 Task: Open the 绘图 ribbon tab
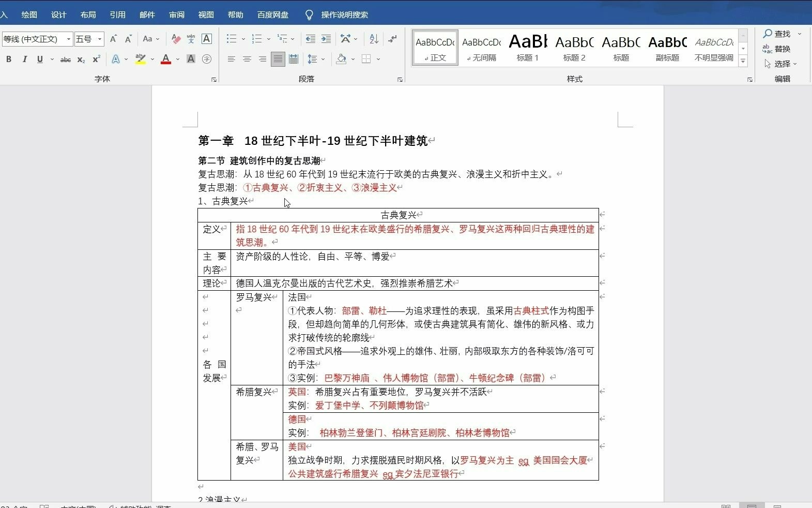29,15
